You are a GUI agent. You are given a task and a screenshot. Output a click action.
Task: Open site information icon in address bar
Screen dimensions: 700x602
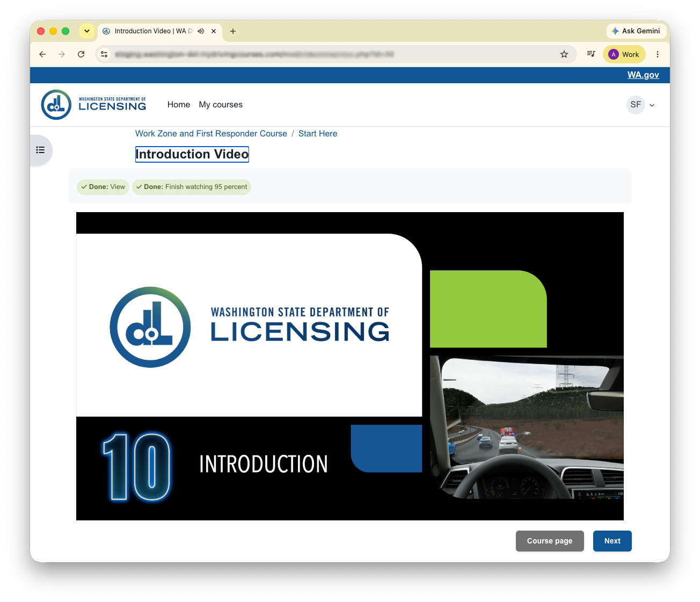pyautogui.click(x=104, y=54)
